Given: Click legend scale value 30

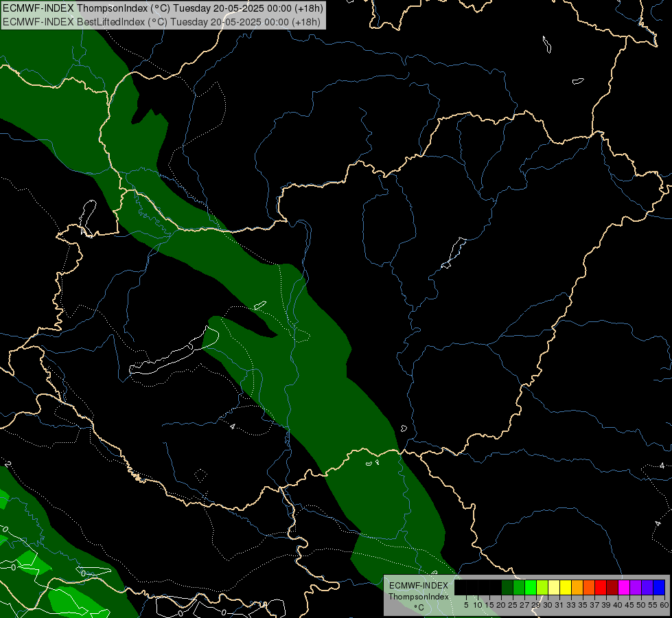Looking at the screenshot, I should [x=548, y=605].
